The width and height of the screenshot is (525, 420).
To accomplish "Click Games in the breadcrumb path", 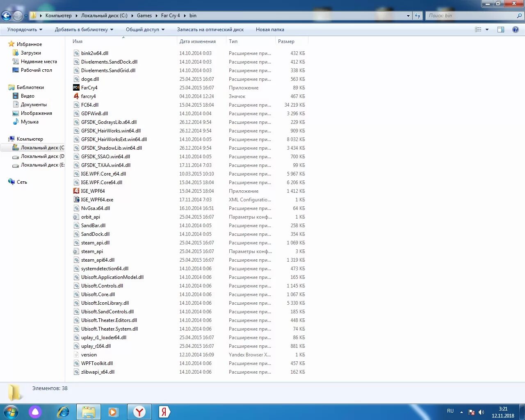I will coord(144,16).
